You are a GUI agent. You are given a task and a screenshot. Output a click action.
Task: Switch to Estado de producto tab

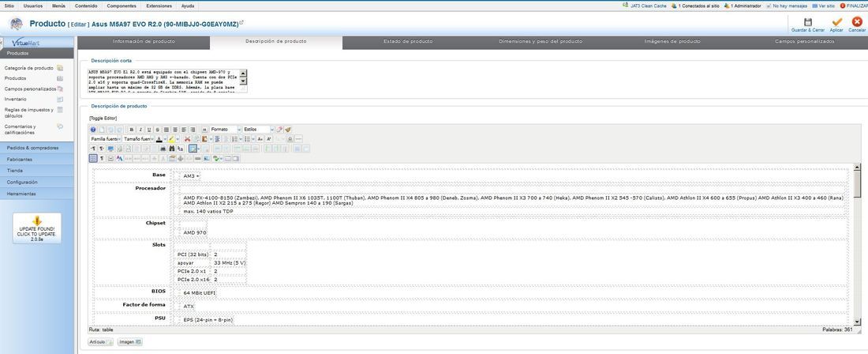408,42
